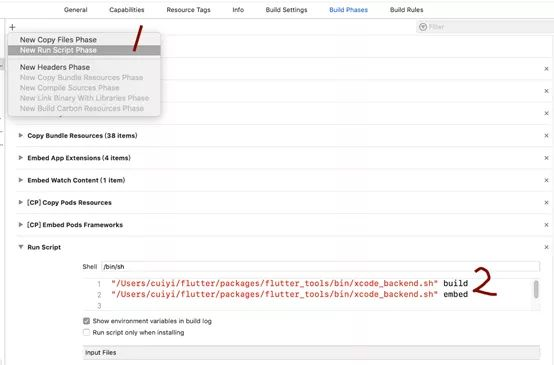
Task: Expand Copy Bundle Resources (38 items)
Action: coord(20,135)
